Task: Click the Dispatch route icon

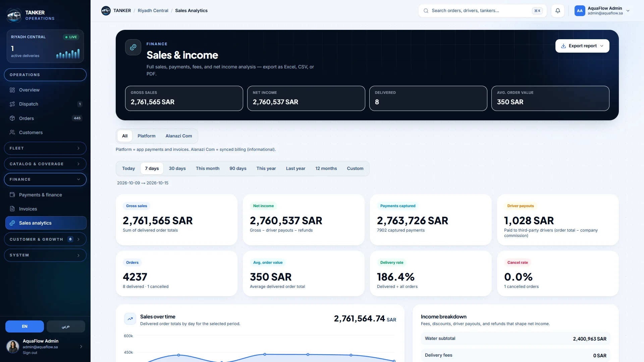Action: point(12,104)
